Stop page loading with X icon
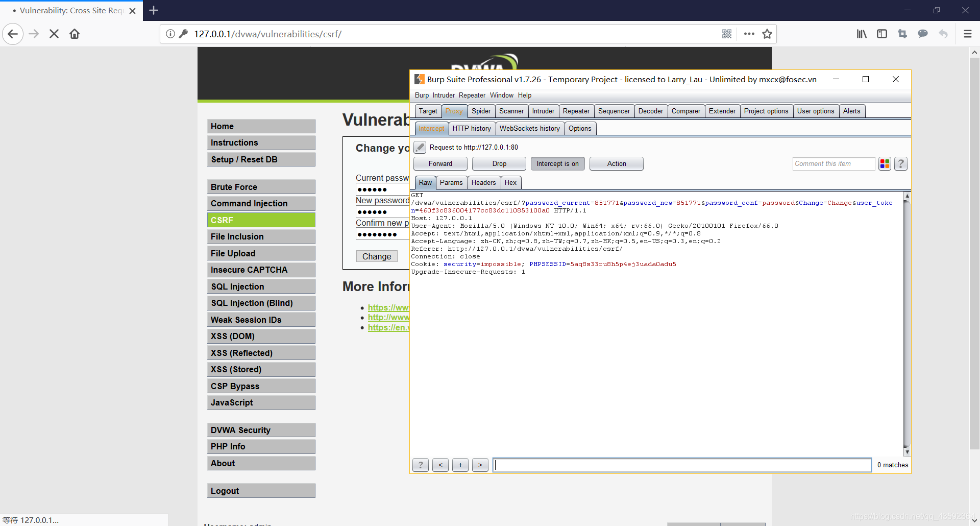Screen dimensions: 980x526 pos(54,34)
